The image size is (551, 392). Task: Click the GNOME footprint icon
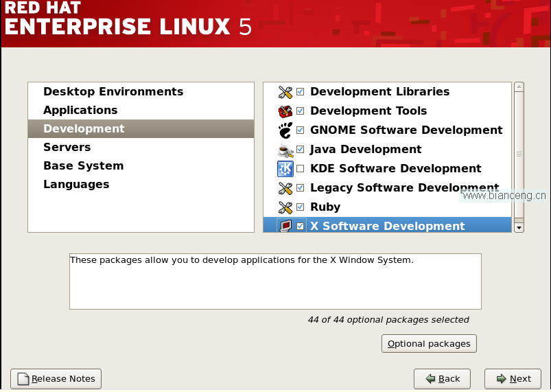285,130
